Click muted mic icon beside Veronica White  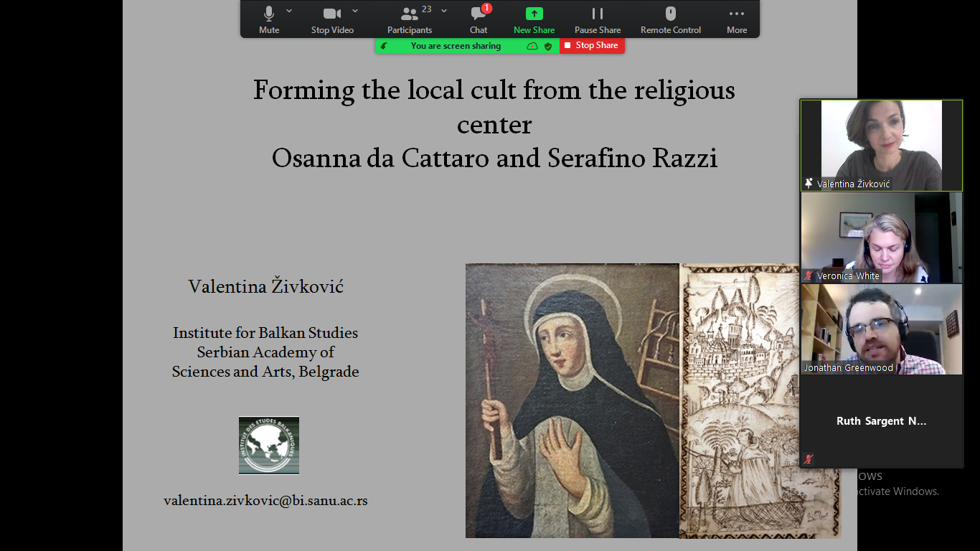tap(809, 275)
